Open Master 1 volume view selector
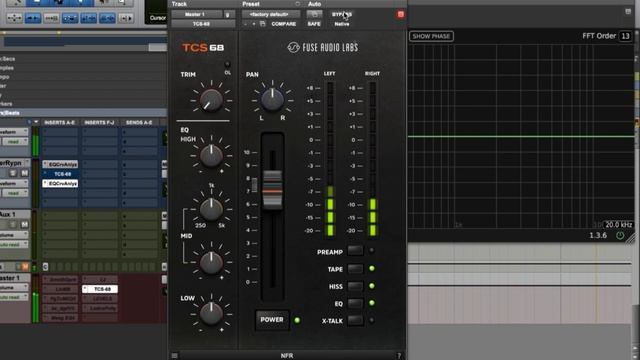The image size is (640, 360). [14, 287]
